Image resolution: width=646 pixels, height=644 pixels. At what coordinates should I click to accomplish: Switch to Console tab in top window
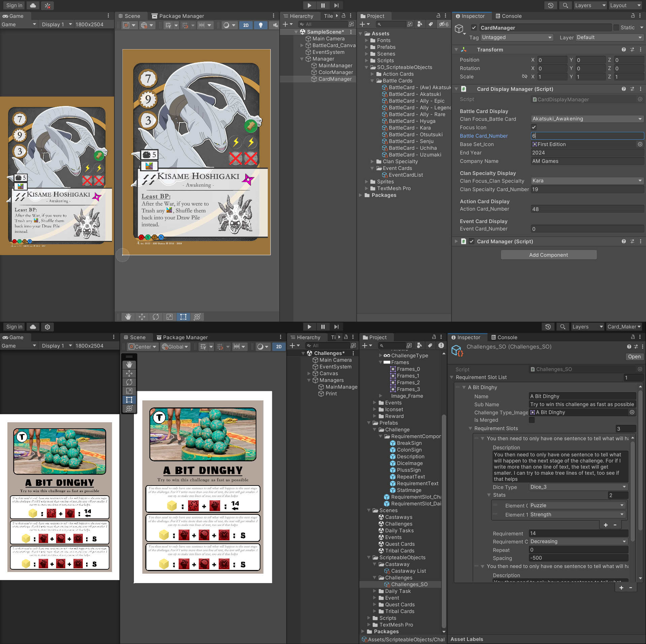508,16
